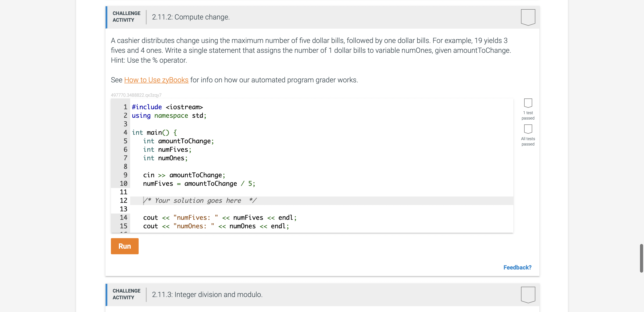Open the How to Use zyBooks link
The image size is (644, 312).
click(x=156, y=80)
